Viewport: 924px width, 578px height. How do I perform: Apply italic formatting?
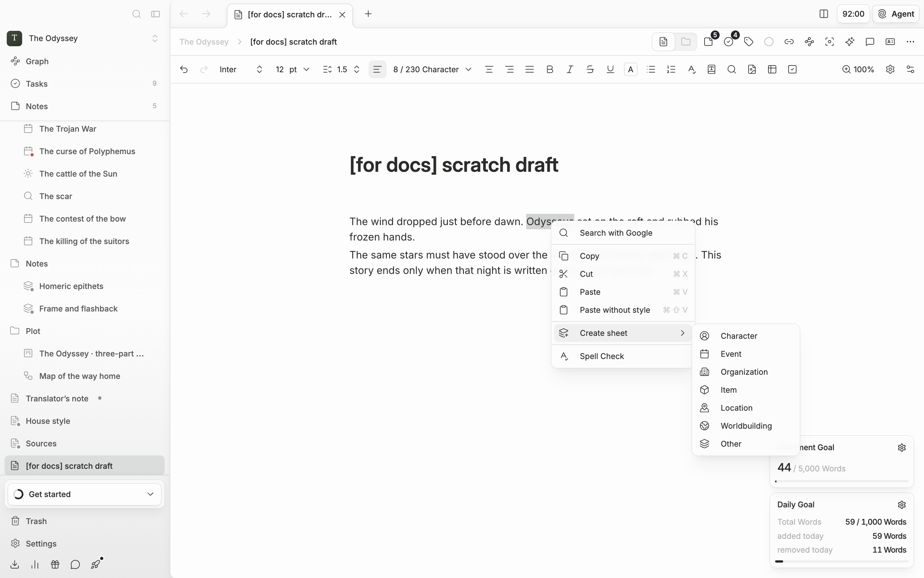[570, 69]
